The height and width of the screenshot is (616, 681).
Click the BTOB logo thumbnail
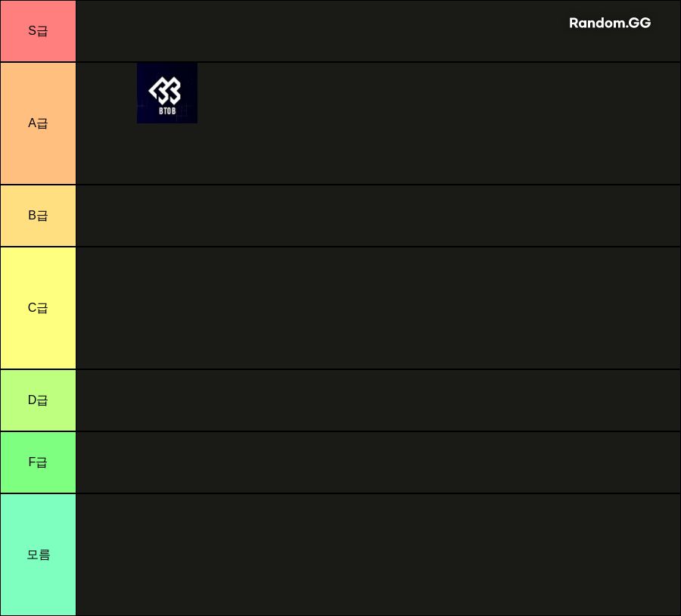tap(167, 93)
